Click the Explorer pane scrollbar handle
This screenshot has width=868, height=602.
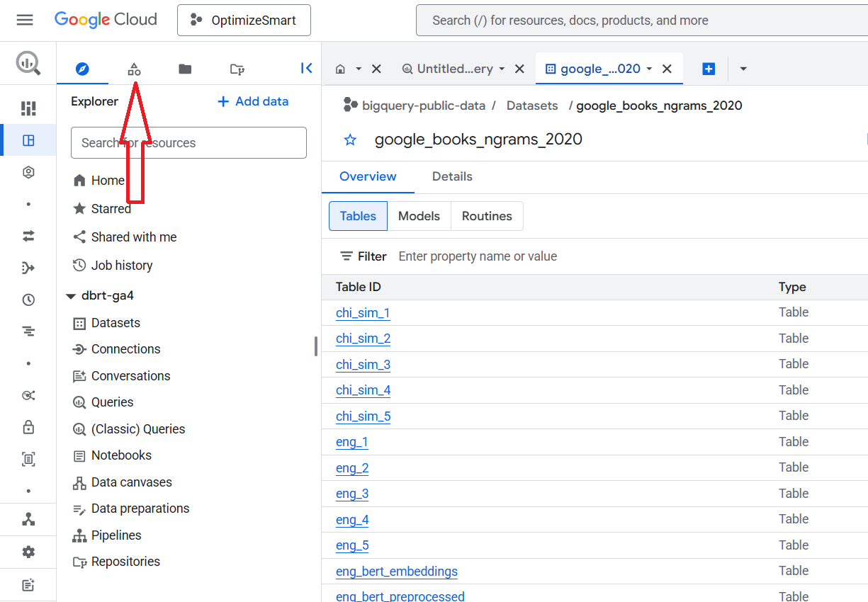316,346
